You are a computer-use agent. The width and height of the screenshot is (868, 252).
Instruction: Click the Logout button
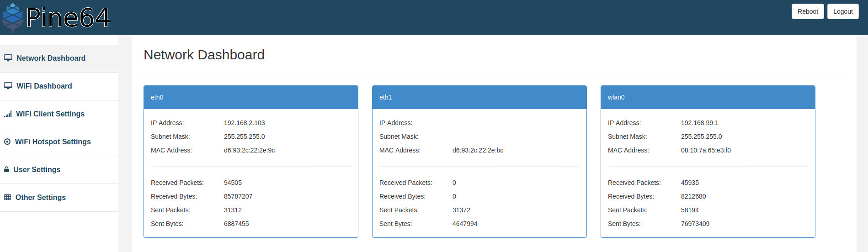pos(843,11)
